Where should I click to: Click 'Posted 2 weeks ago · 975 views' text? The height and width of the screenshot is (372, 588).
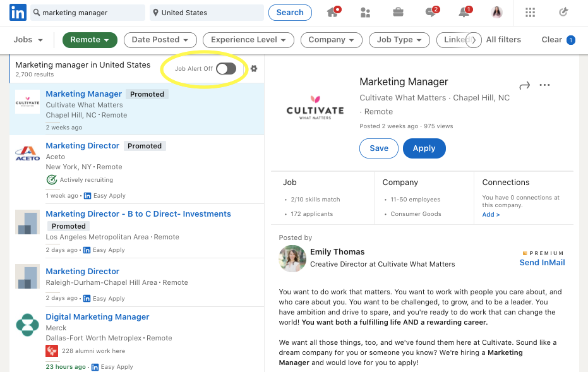point(406,126)
